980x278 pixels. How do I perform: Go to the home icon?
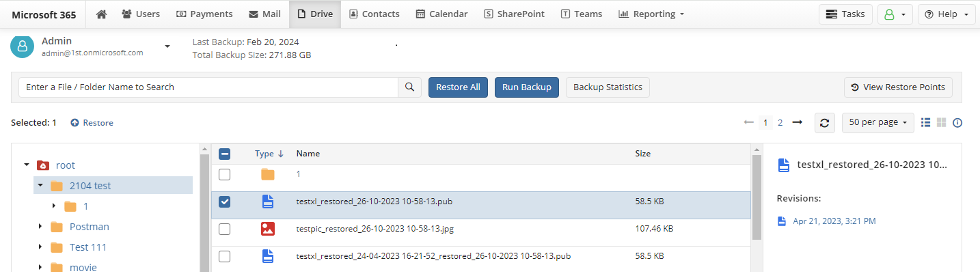pyautogui.click(x=101, y=14)
